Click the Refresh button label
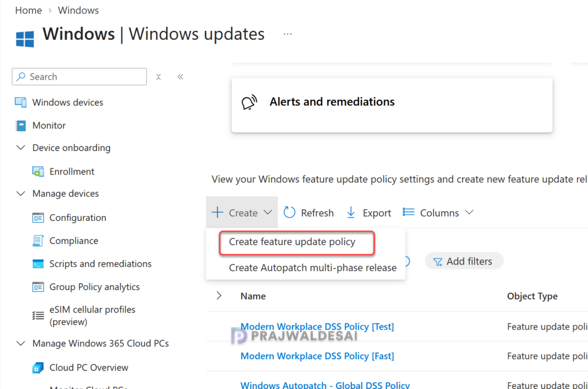Viewport: 588px width, 389px height. point(317,213)
